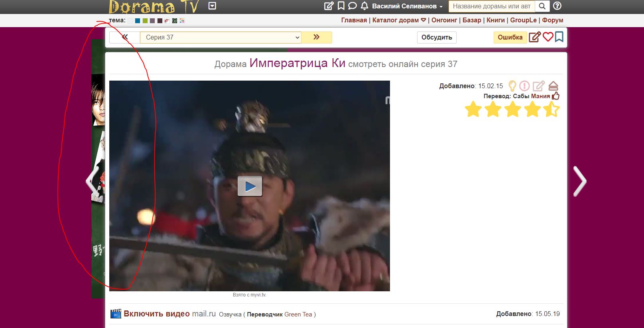The image size is (644, 328).
Task: Click the Обсудить button
Action: (x=437, y=37)
